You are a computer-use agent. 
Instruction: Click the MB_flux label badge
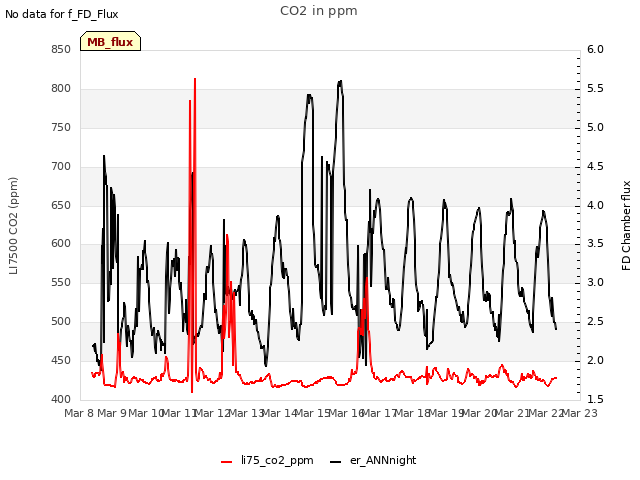tap(110, 42)
